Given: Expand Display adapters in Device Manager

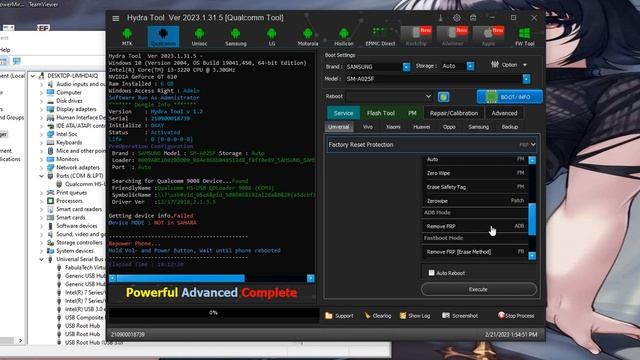Looking at the screenshot, I should click(x=41, y=109).
